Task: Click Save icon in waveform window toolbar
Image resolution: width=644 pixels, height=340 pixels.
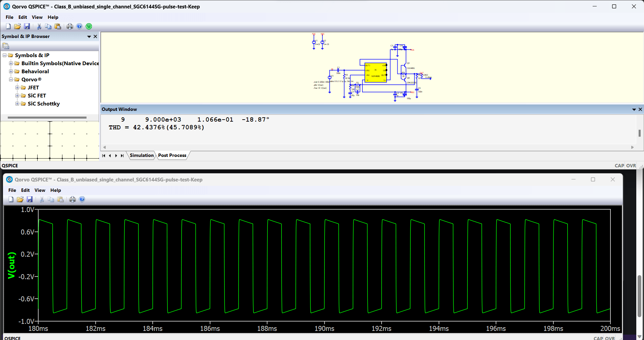Action: 30,199
